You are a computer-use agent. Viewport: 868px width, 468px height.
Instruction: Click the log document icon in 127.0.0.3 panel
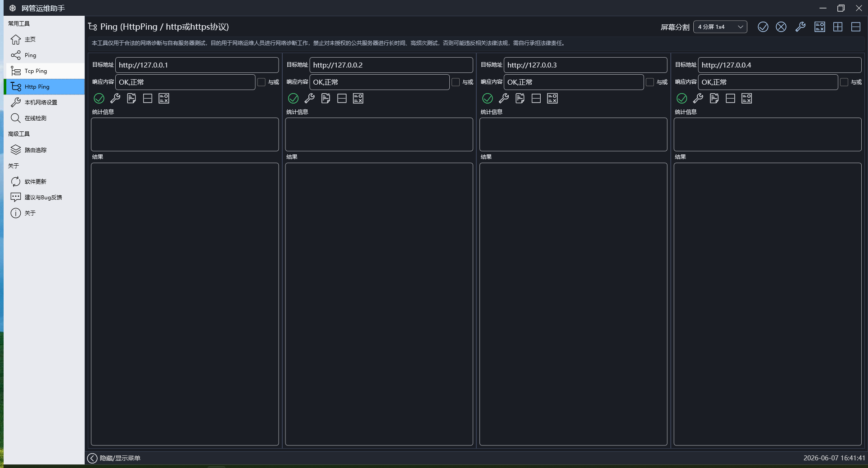(x=520, y=98)
